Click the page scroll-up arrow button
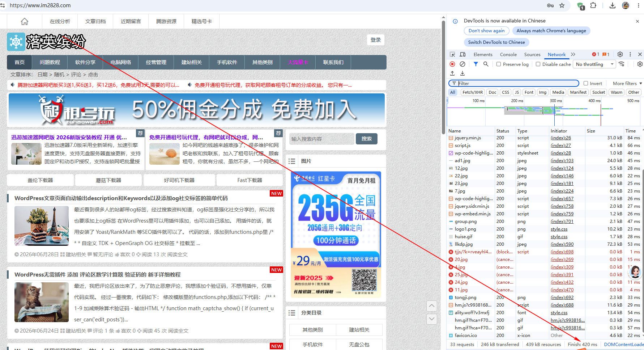This screenshot has height=350, width=644. (432, 306)
